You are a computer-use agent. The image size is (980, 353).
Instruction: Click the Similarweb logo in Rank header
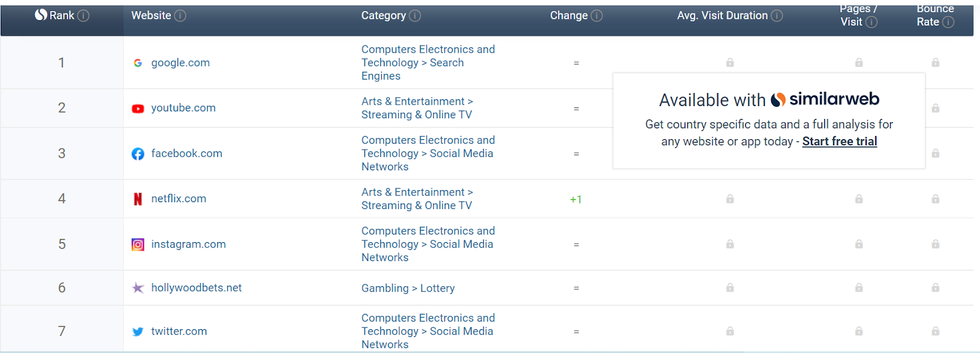(40, 15)
